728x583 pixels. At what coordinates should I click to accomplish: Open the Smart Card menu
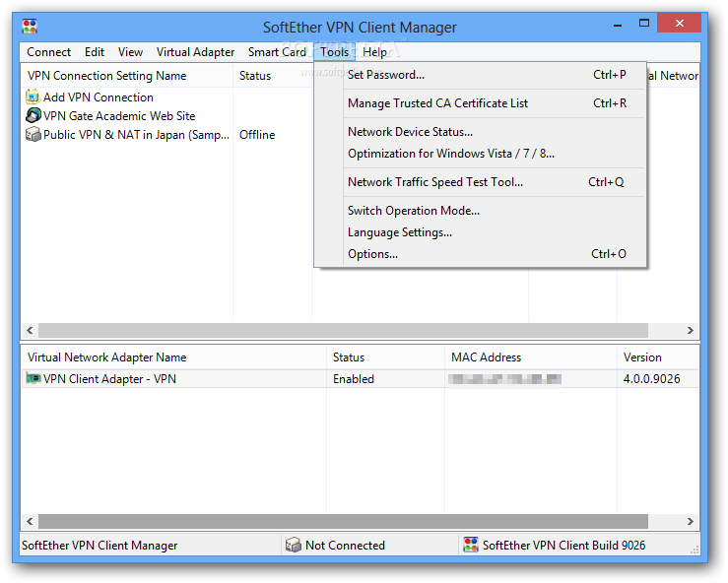(x=277, y=52)
